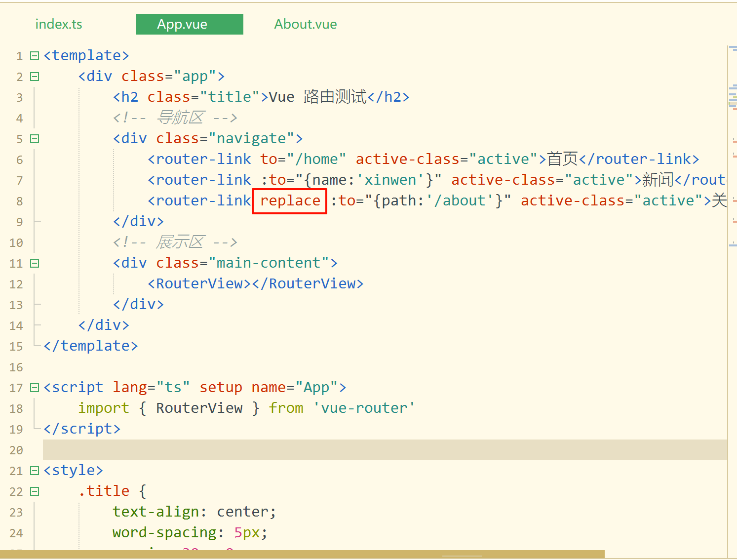Screen dimensions: 737x560
Task: Place cursor on the empty highlighted line 20
Action: pyautogui.click(x=346, y=450)
